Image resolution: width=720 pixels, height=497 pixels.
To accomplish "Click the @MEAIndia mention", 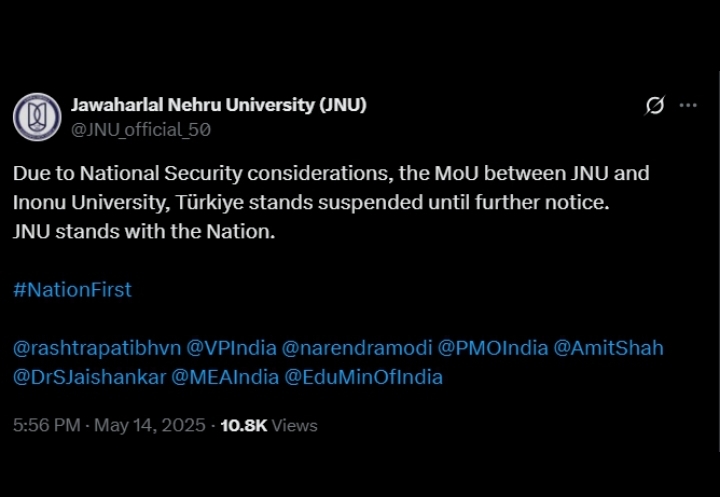I will pyautogui.click(x=225, y=378).
